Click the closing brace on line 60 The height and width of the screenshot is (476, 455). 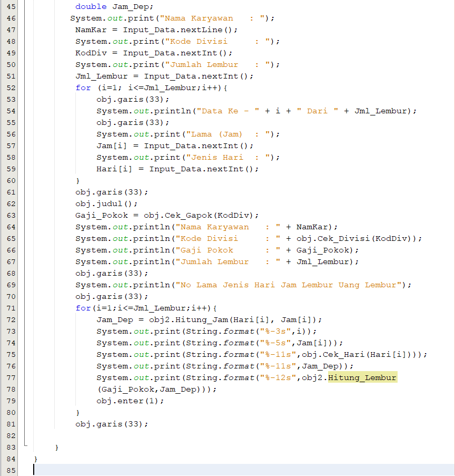[x=78, y=181]
